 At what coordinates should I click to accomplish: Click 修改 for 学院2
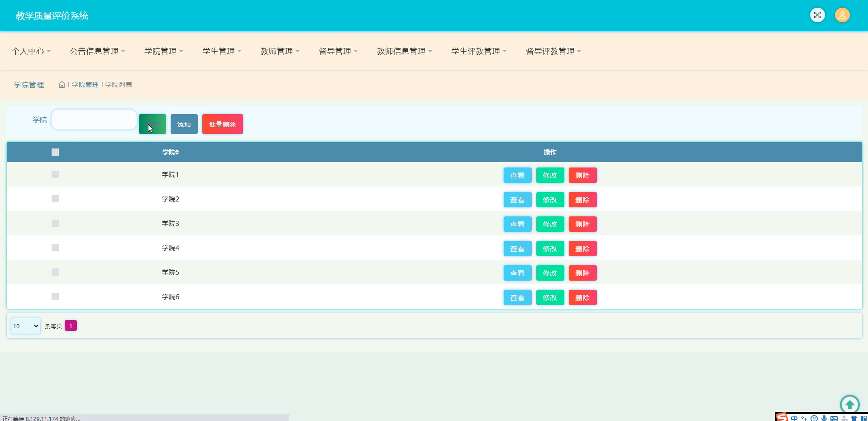tap(550, 200)
